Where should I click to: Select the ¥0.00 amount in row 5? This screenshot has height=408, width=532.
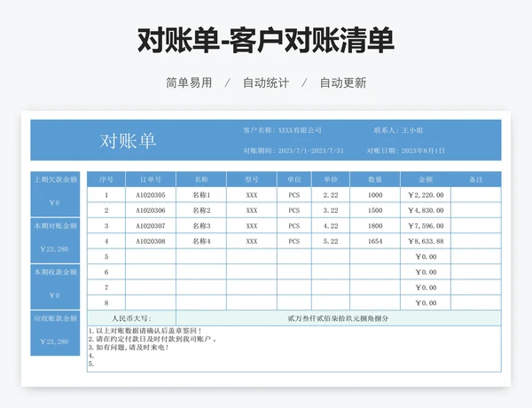pyautogui.click(x=426, y=257)
